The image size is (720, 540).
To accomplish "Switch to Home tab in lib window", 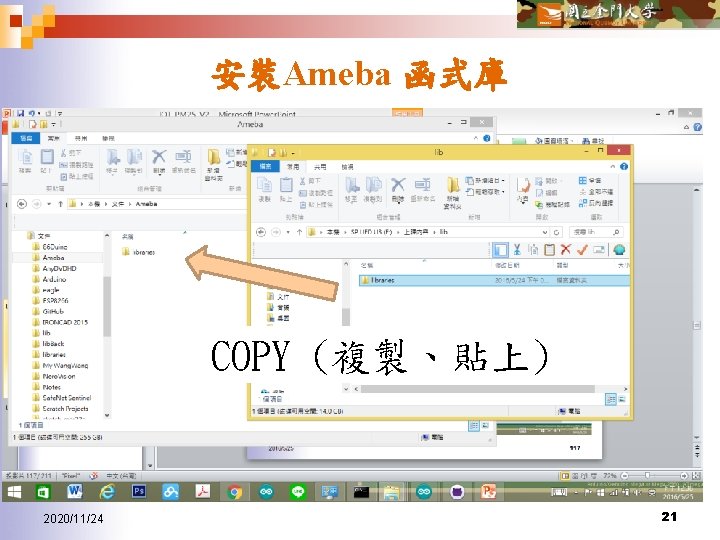I will (292, 167).
